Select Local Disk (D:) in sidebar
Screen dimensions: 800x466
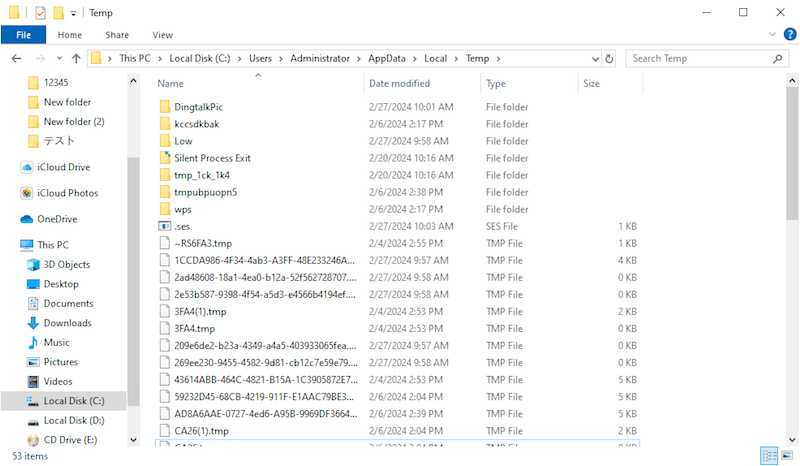[74, 420]
